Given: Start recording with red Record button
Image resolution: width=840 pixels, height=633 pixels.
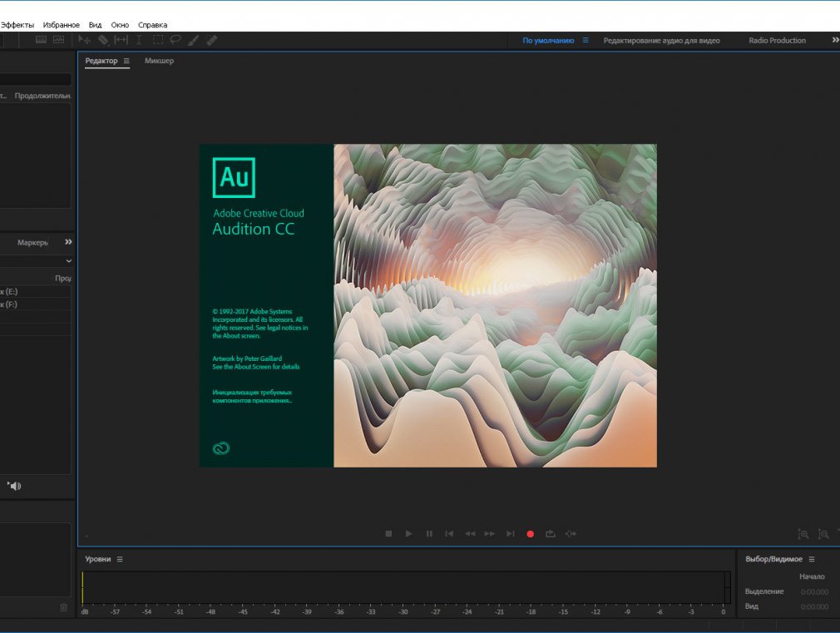Looking at the screenshot, I should point(531,534).
